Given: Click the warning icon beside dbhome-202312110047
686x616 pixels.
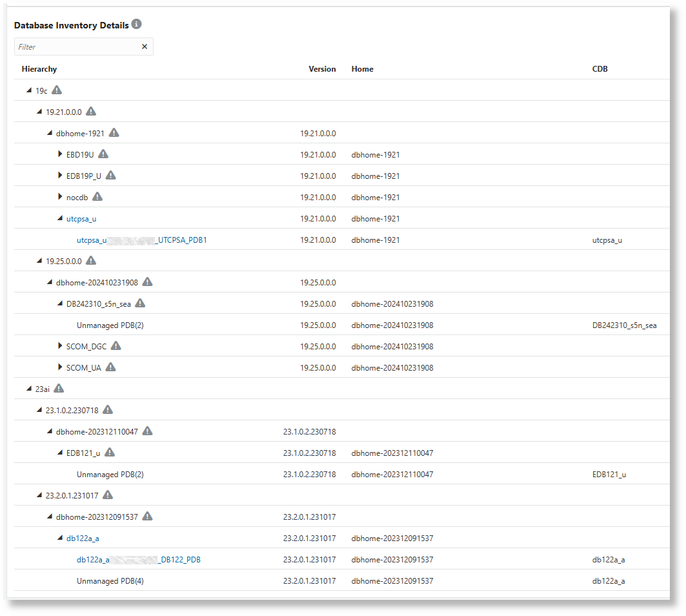Looking at the screenshot, I should 147,431.
